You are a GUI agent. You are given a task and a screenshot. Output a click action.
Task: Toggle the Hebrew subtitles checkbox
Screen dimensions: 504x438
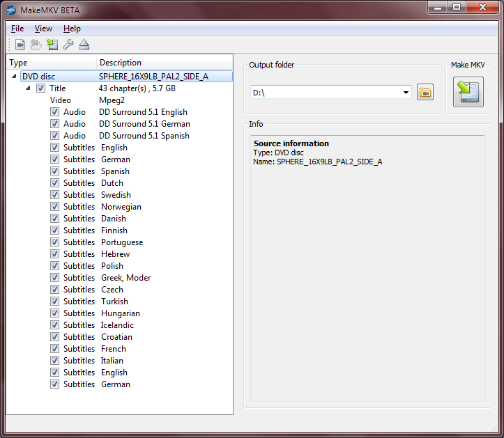click(x=54, y=253)
